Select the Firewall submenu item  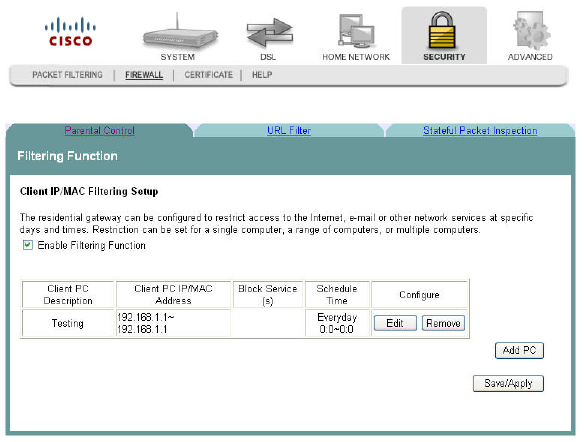pyautogui.click(x=144, y=75)
